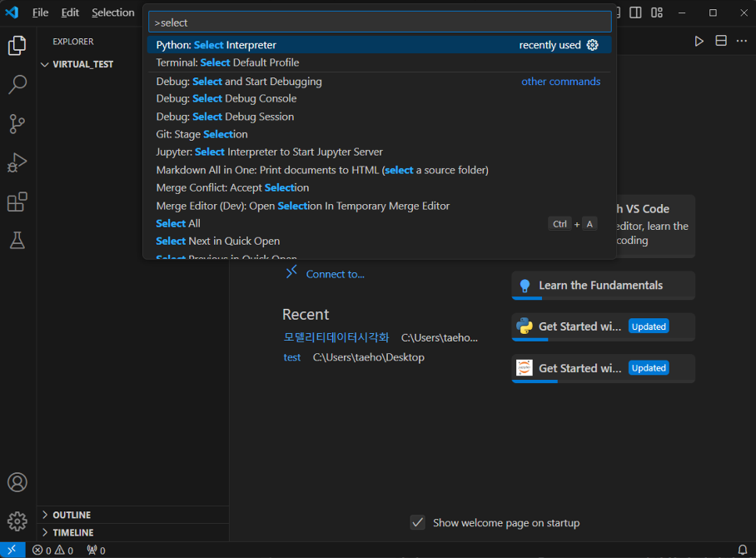
Task: Click the lightbulb Learn the Fundamentals icon
Action: tap(525, 286)
